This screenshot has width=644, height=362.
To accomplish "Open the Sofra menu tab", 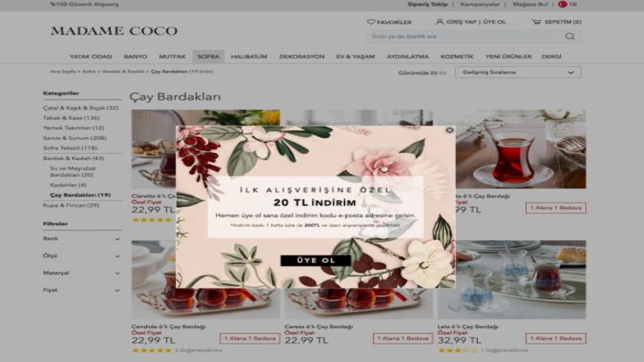I will 208,57.
